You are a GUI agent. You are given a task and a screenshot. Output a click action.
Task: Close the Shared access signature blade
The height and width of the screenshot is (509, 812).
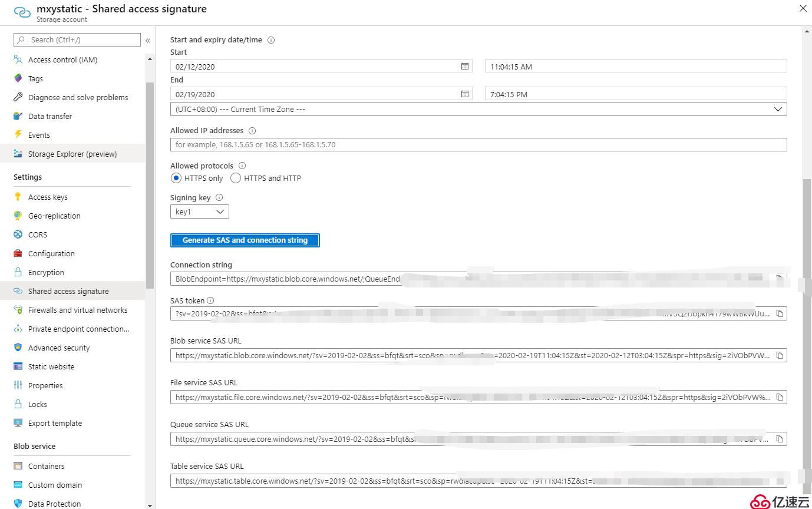tap(803, 8)
